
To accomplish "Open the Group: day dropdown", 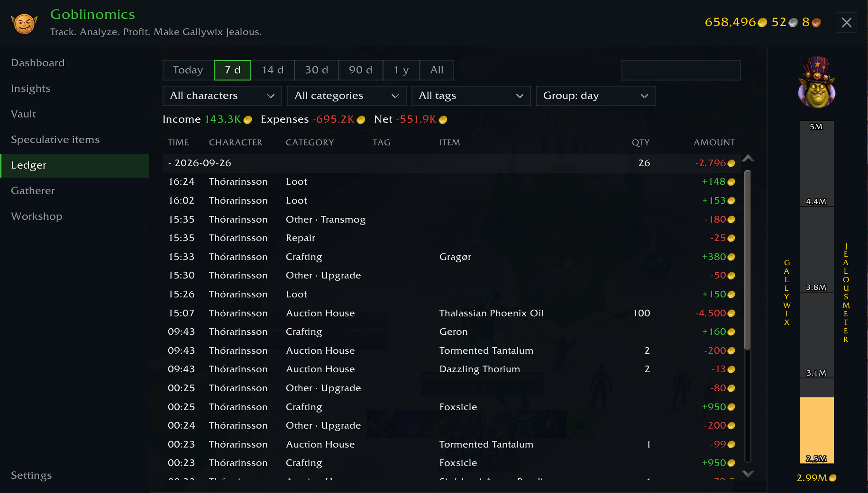I will pyautogui.click(x=596, y=96).
